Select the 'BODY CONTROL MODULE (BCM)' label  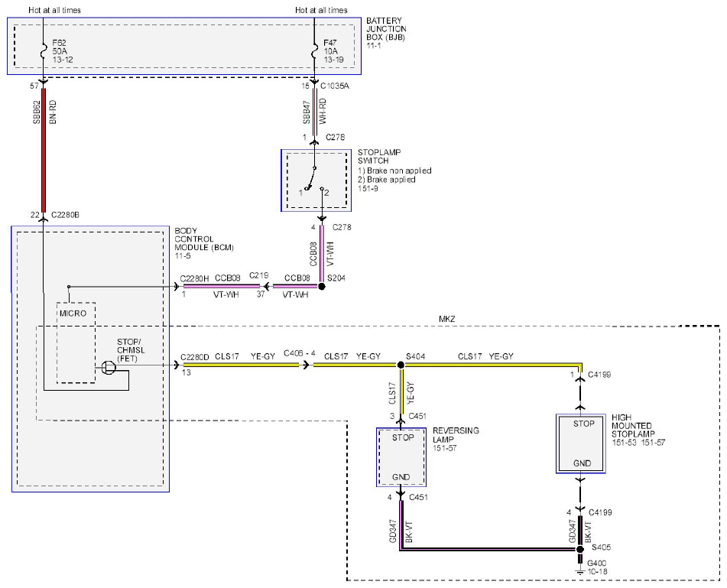204,239
